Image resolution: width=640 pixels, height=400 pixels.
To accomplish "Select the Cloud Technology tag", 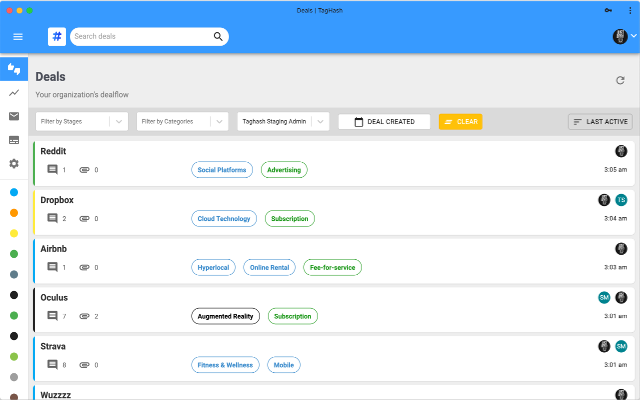I will (x=224, y=218).
